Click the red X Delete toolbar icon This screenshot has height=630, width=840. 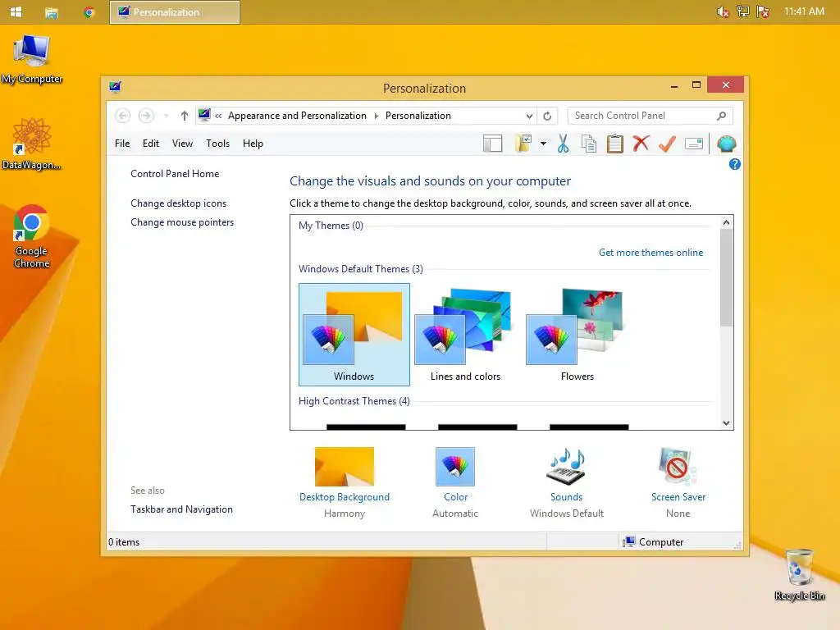pyautogui.click(x=641, y=144)
